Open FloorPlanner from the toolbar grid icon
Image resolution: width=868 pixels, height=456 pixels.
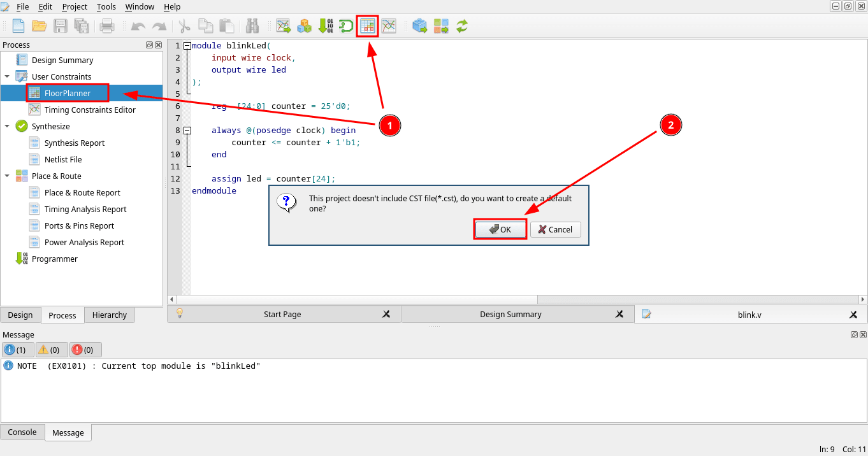[x=368, y=26]
